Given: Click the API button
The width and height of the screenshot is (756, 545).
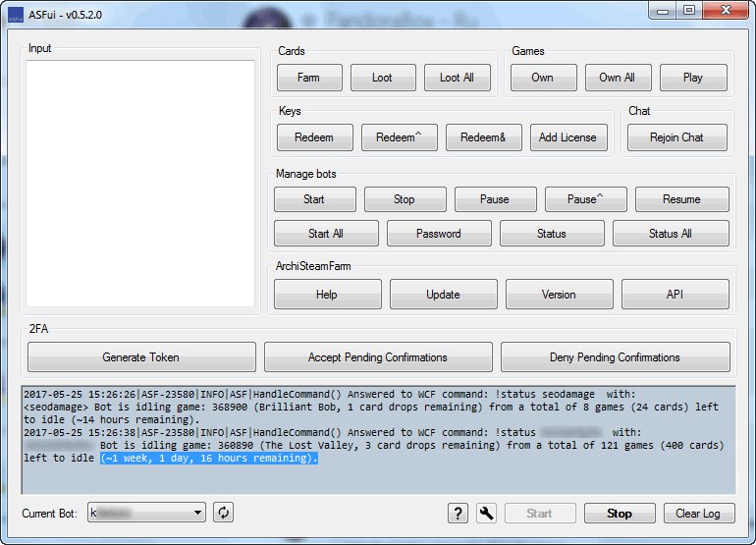Looking at the screenshot, I should 675,295.
